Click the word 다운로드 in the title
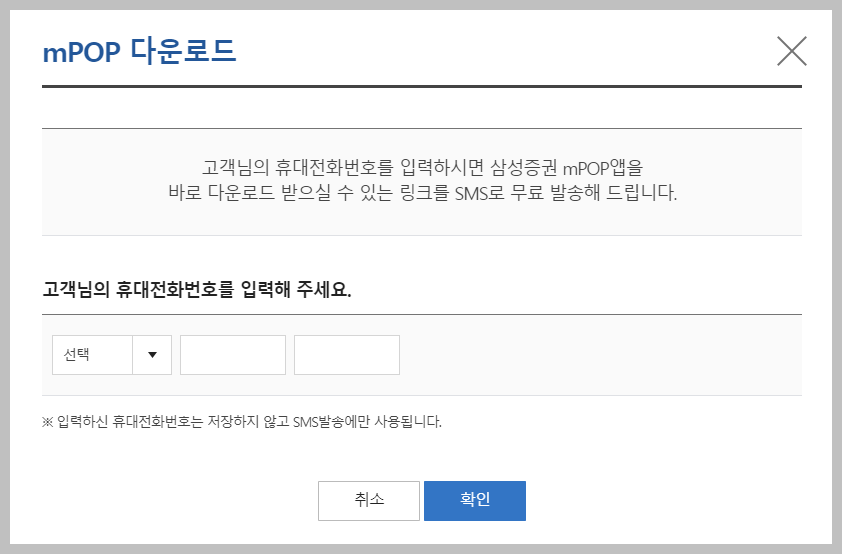 tap(184, 51)
